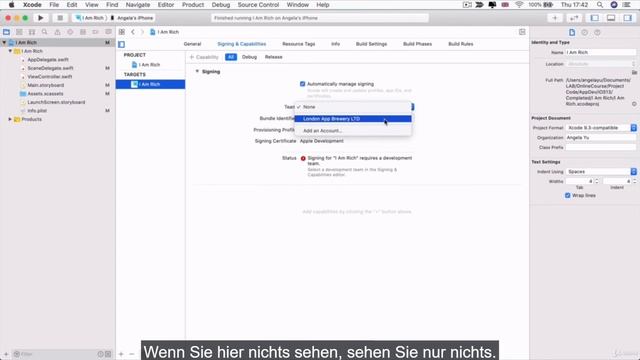Open the Project Format dropdown
Image resolution: width=640 pixels, height=360 pixels.
click(x=601, y=128)
